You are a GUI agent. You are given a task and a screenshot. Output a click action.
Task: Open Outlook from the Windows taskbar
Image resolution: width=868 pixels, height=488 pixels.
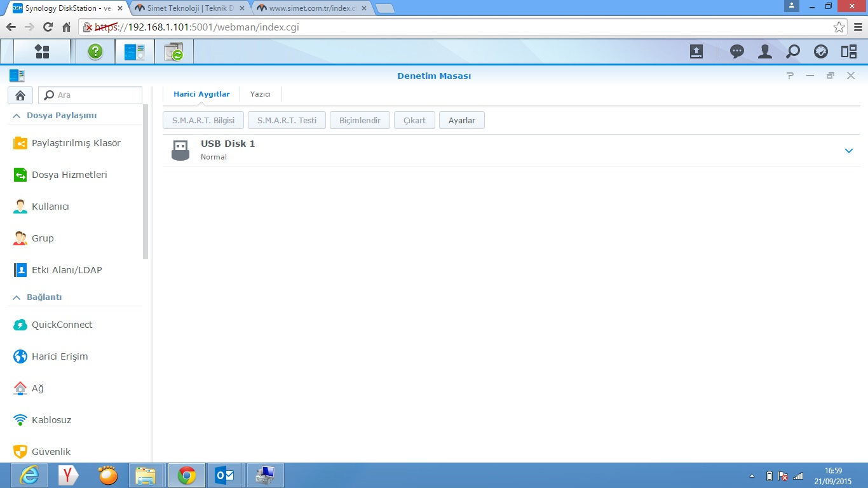[225, 475]
